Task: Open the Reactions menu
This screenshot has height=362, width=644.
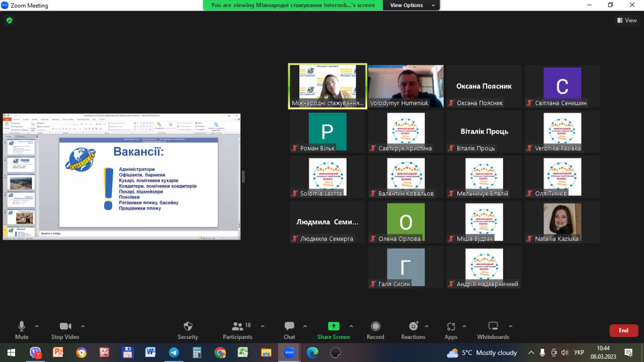Action: coord(413,330)
